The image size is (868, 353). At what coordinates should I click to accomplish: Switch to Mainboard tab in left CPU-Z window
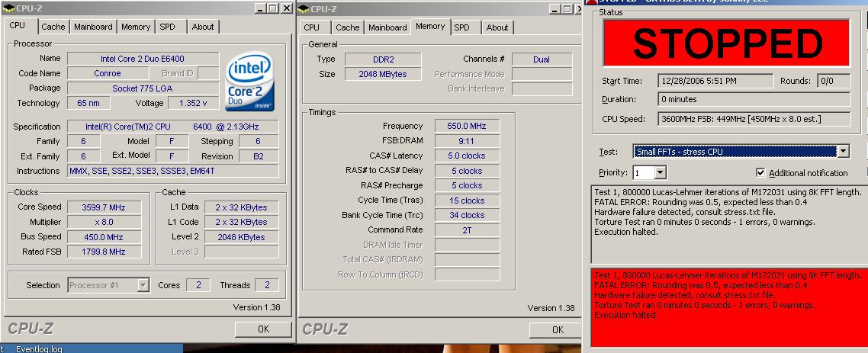click(93, 27)
